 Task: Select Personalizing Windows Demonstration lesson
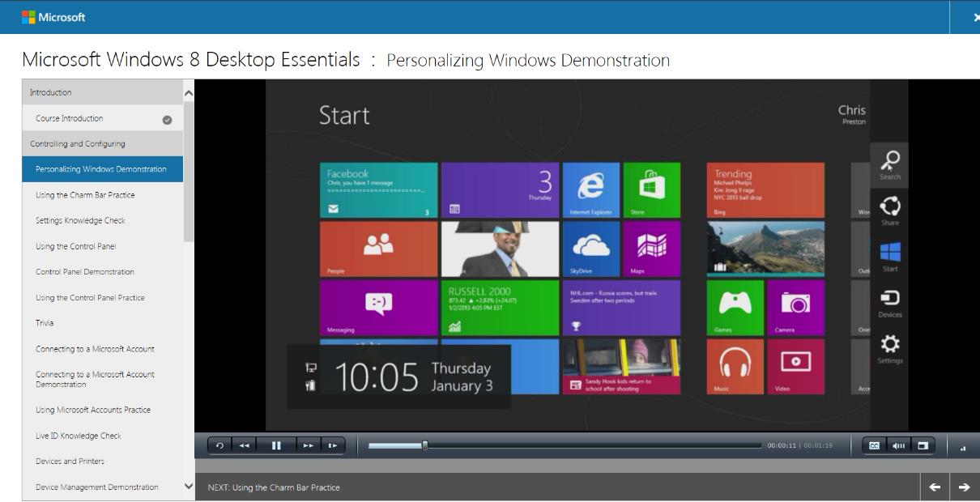coord(103,169)
